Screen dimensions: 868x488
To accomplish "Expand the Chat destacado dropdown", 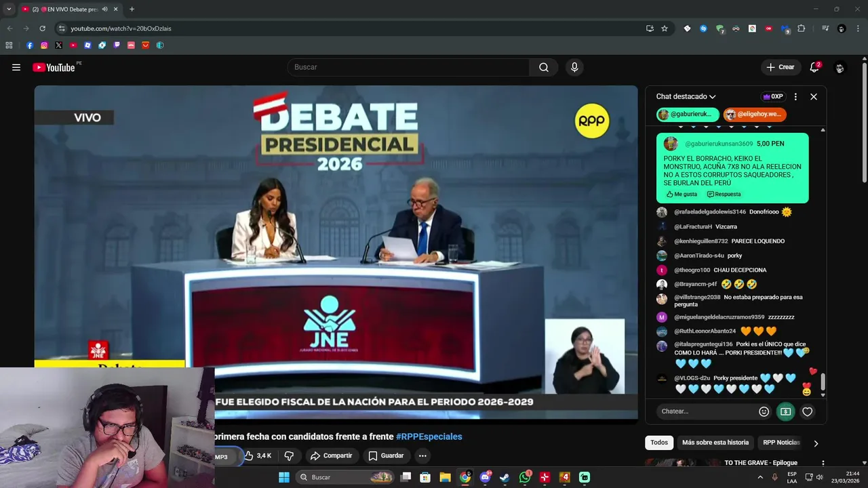I will click(x=686, y=96).
